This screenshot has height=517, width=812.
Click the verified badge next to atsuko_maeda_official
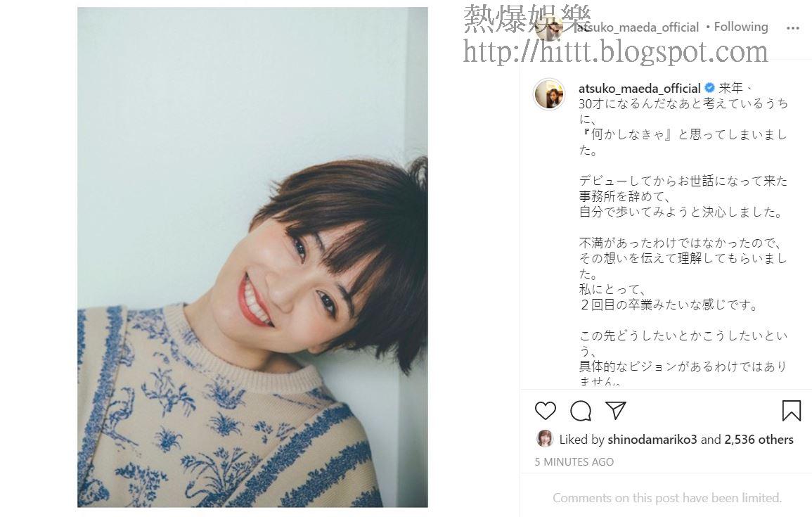tap(709, 88)
